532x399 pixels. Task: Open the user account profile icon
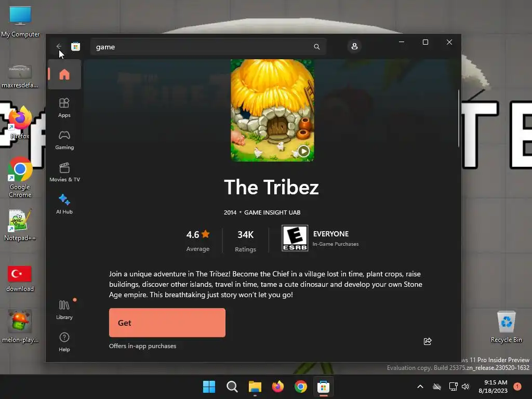tap(354, 46)
